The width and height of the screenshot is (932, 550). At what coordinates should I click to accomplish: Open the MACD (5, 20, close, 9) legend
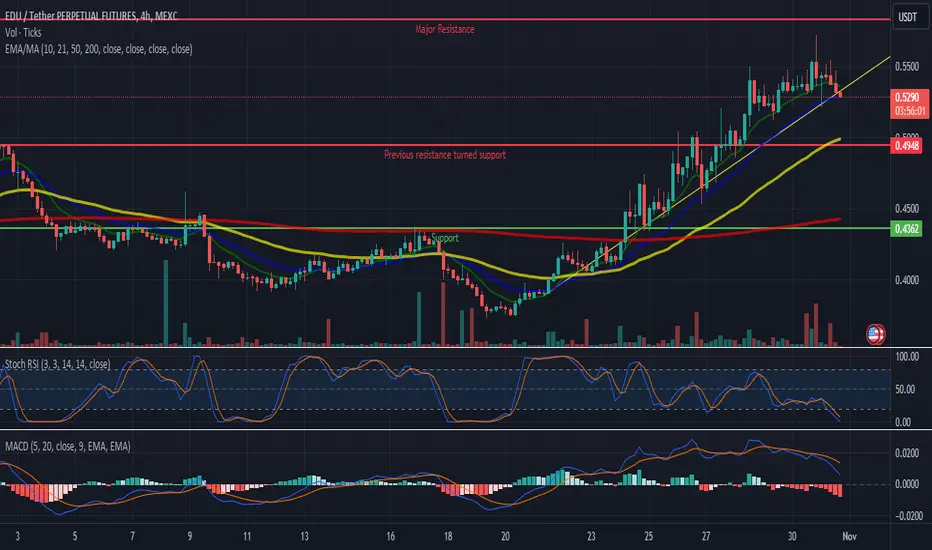tap(68, 446)
